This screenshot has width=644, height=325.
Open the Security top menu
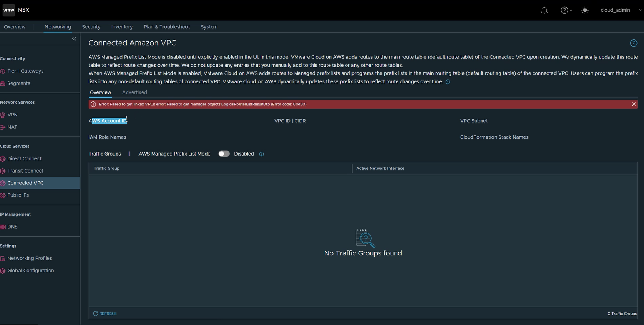point(91,27)
